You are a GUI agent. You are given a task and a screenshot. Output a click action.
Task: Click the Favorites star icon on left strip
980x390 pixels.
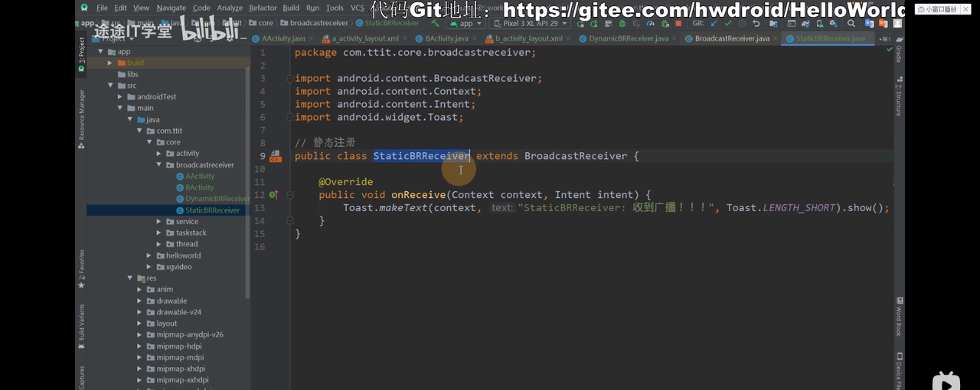pos(81,285)
